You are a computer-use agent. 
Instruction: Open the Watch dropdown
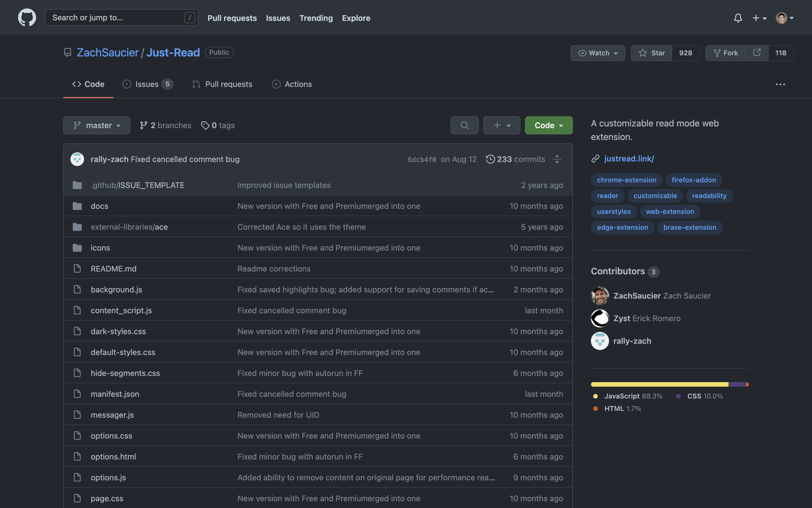[x=598, y=53]
